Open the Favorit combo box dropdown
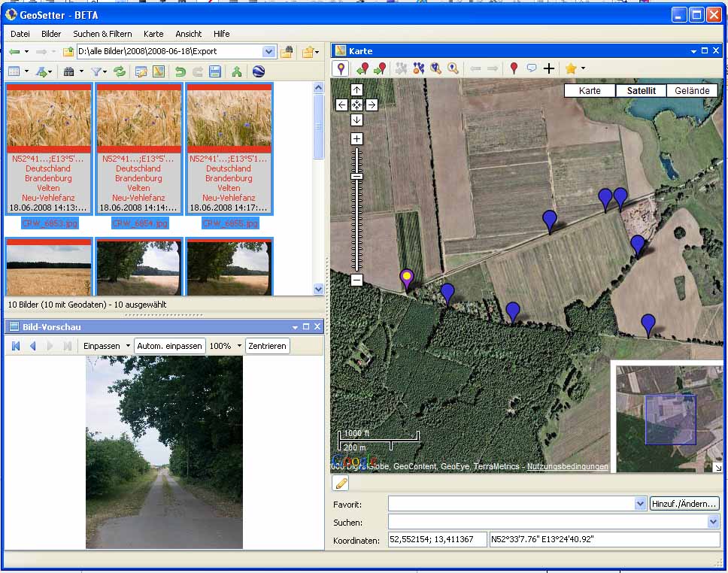 coord(640,504)
